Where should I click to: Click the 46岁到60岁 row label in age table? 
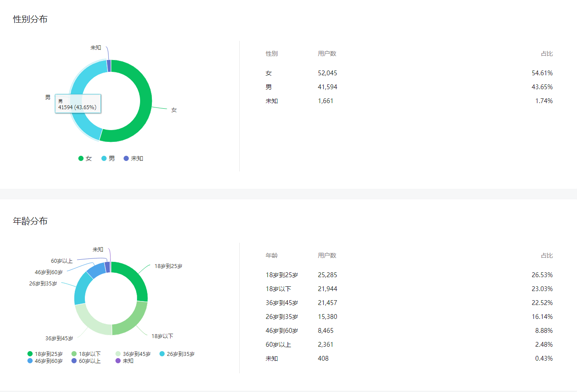pos(282,331)
